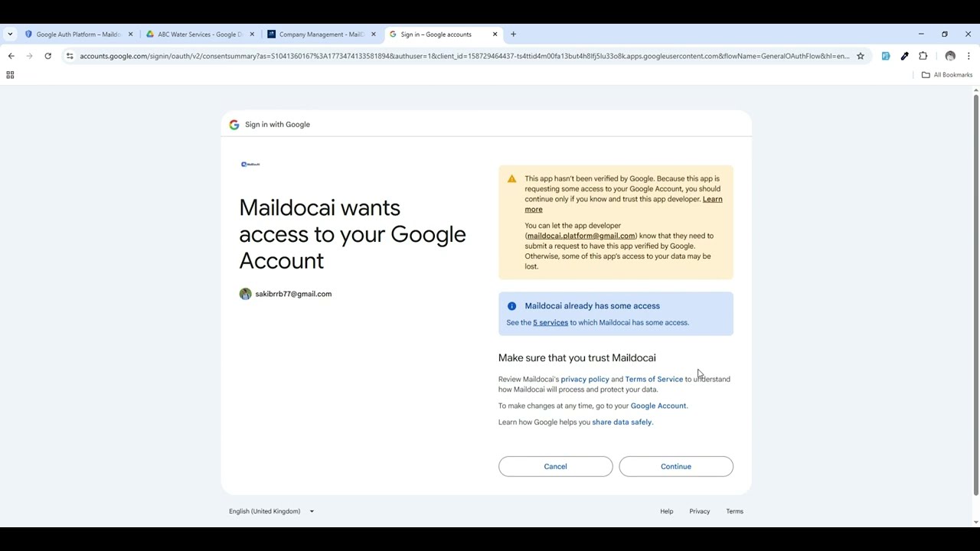Click the Cancel button

tap(555, 466)
